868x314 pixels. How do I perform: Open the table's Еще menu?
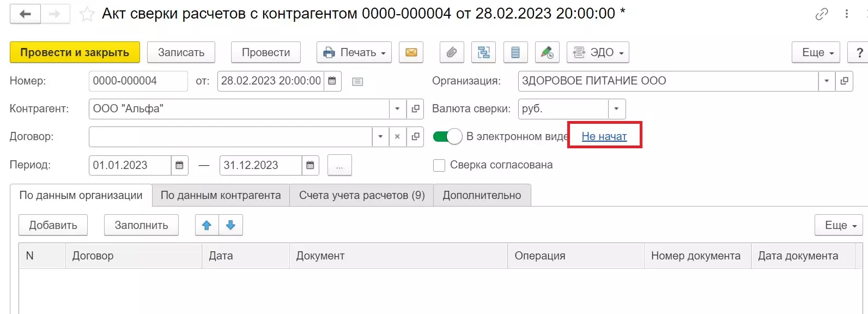pos(839,225)
